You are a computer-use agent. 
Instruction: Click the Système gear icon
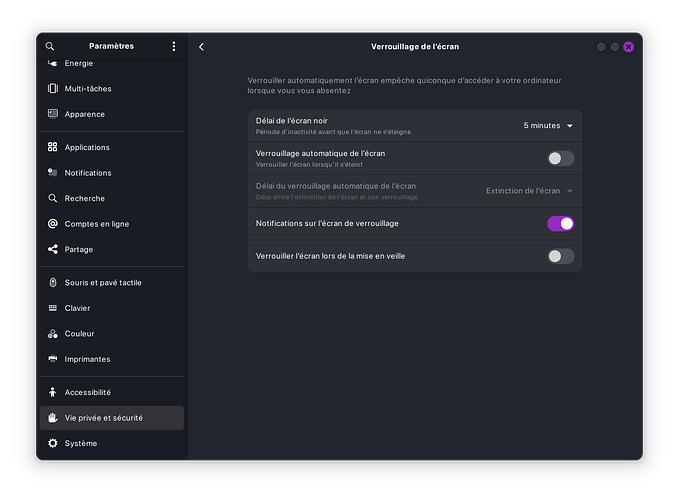(53, 443)
